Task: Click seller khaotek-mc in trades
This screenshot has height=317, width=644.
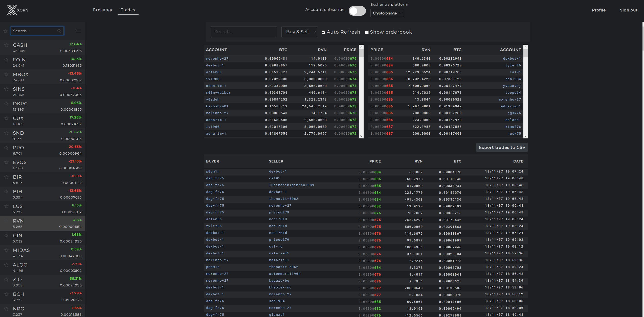Action: coord(280,287)
